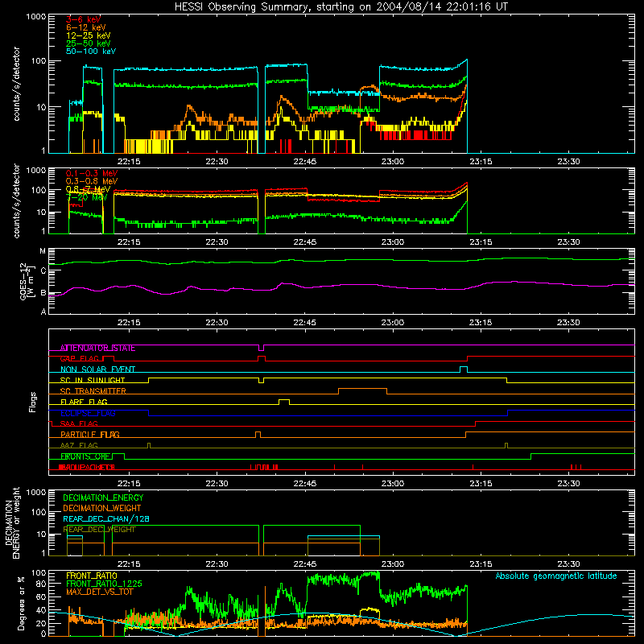Screen dimensions: 644x644
Task: Select the 50-100 keV legend label
Action: 91,52
